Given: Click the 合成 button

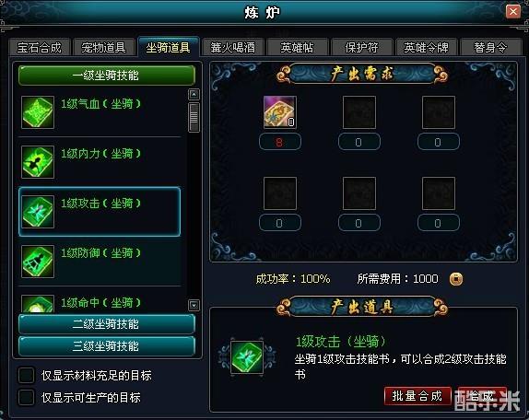Looking at the screenshot, I should (x=482, y=396).
